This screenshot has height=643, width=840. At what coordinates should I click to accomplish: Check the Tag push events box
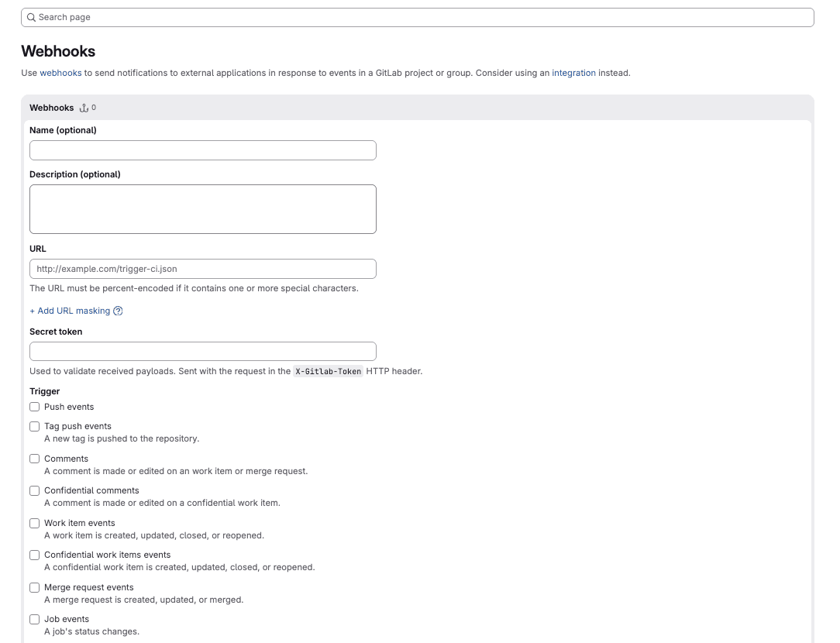point(34,426)
